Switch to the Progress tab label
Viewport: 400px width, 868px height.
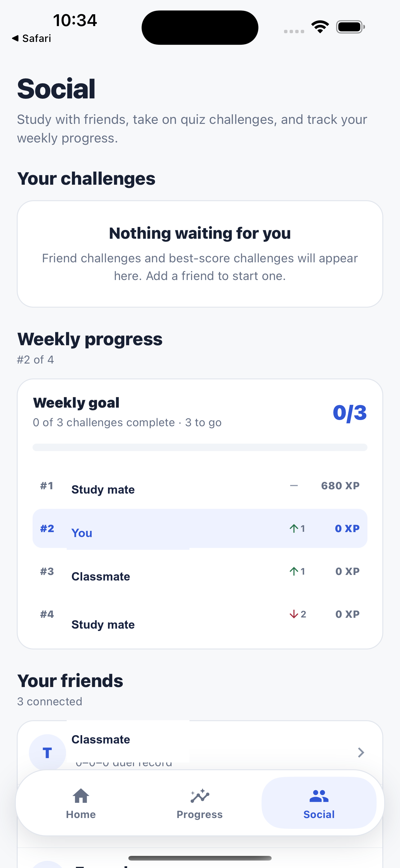(x=200, y=814)
